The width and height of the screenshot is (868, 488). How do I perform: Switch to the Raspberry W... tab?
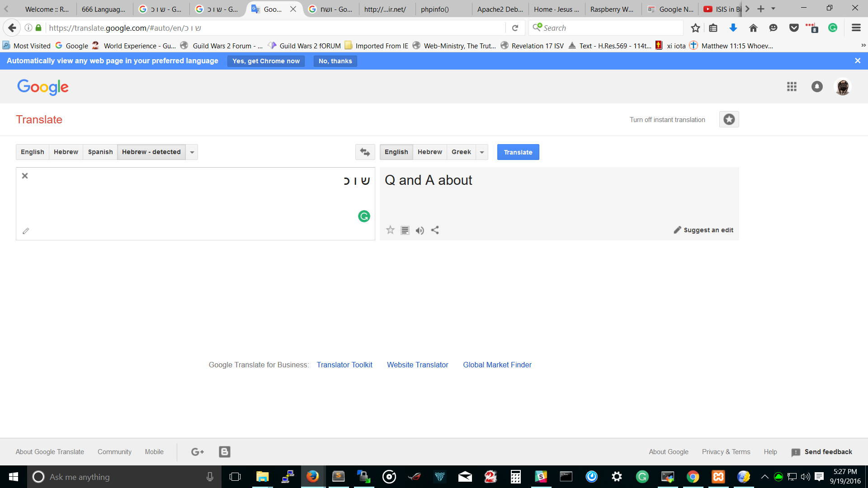tap(611, 9)
